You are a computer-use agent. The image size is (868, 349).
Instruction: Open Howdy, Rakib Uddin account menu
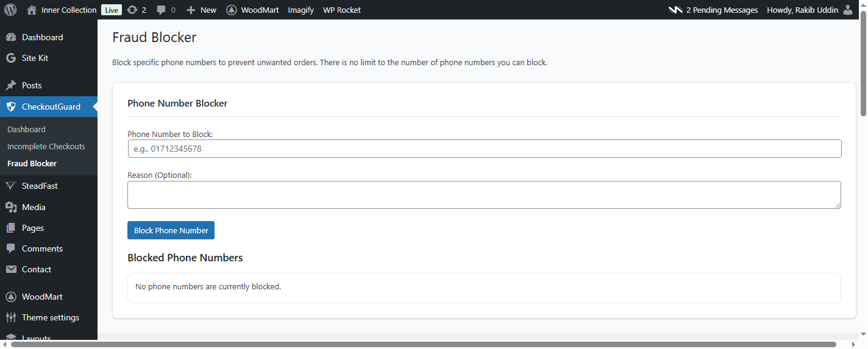coord(802,10)
